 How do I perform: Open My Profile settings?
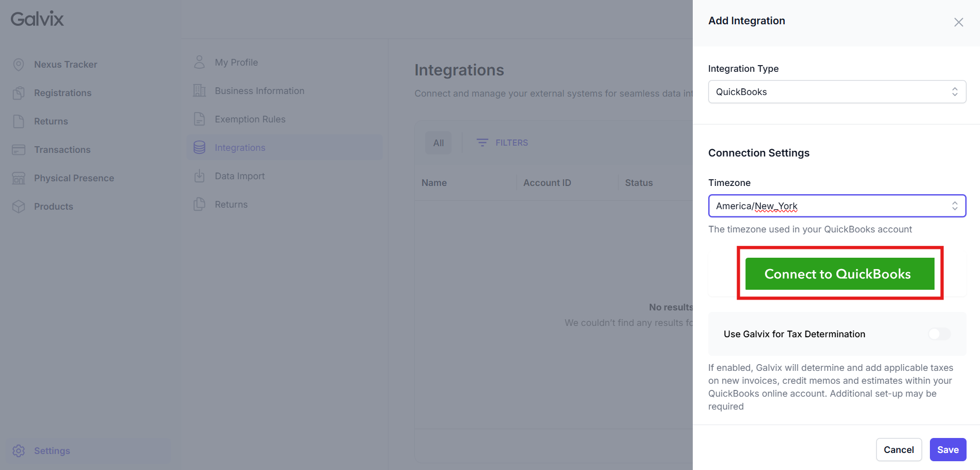coord(236,62)
